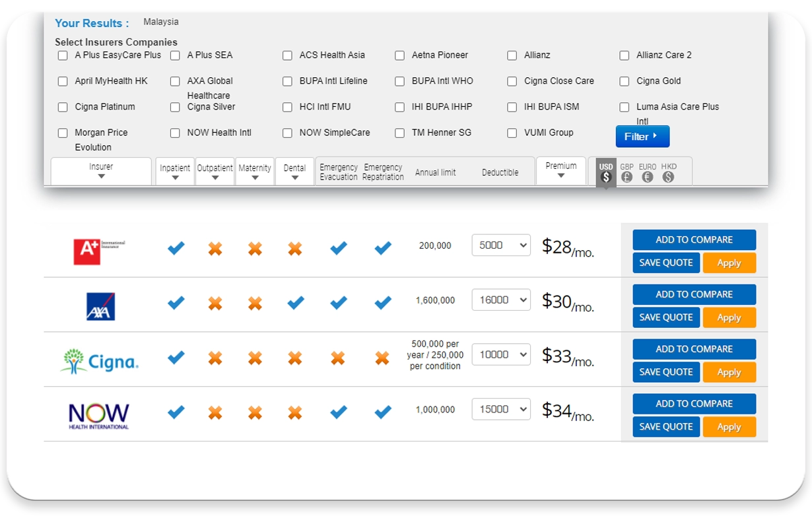The height and width of the screenshot is (522, 812).
Task: Open the 10000 deductible select for Cigna
Action: [x=501, y=354]
